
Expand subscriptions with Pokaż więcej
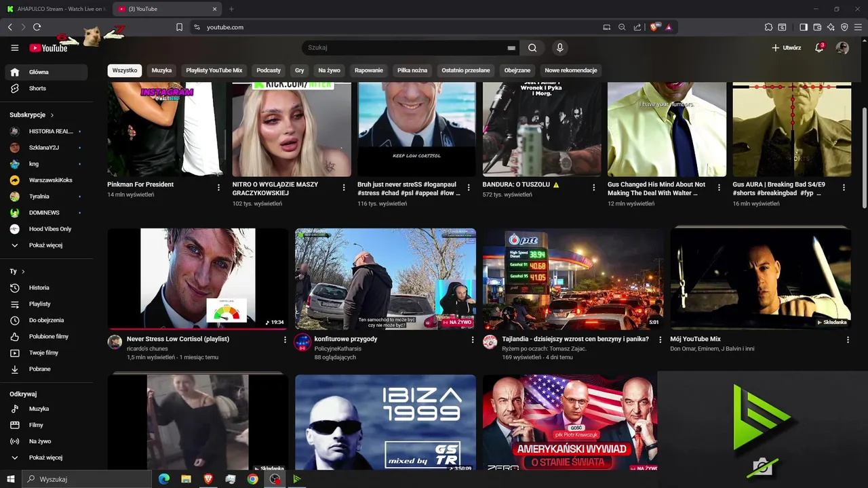(x=46, y=245)
